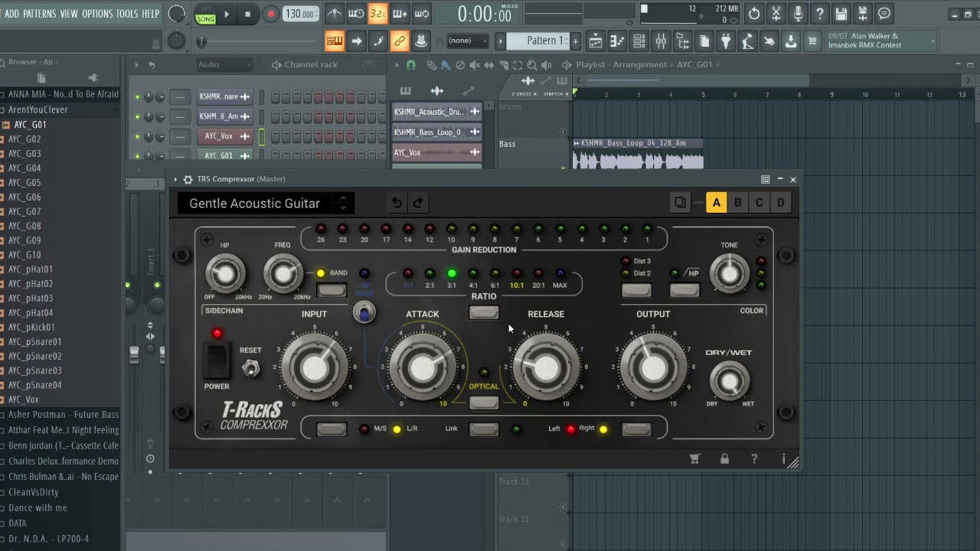
Task: Open the (none) pattern selector dropdown
Action: coord(466,41)
